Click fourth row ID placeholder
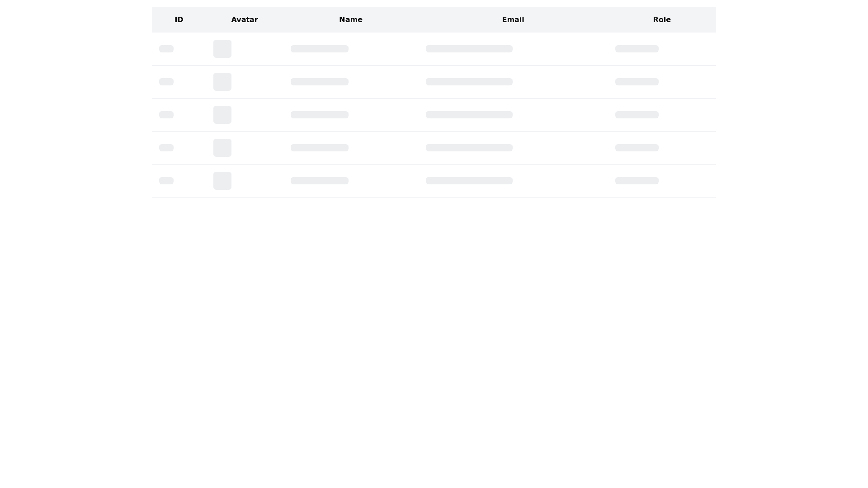The height and width of the screenshot is (488, 868). (166, 148)
